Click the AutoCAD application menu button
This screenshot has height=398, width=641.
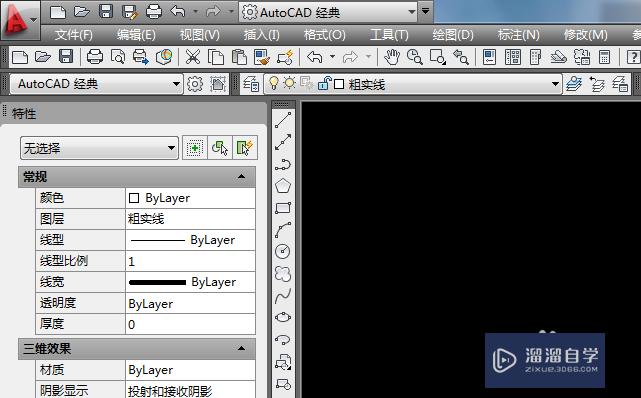[x=20, y=20]
